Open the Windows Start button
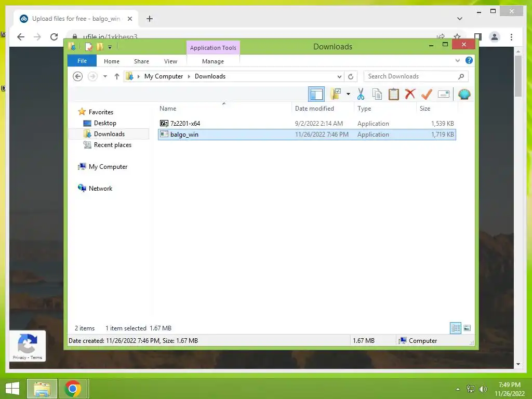The image size is (532, 399). coord(12,389)
